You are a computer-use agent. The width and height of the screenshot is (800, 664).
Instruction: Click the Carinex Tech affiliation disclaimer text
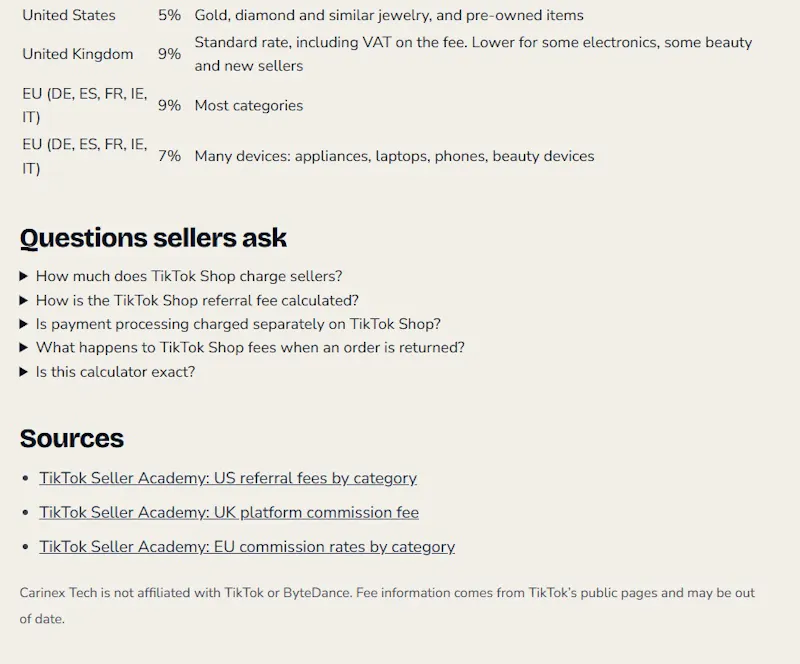[387, 606]
